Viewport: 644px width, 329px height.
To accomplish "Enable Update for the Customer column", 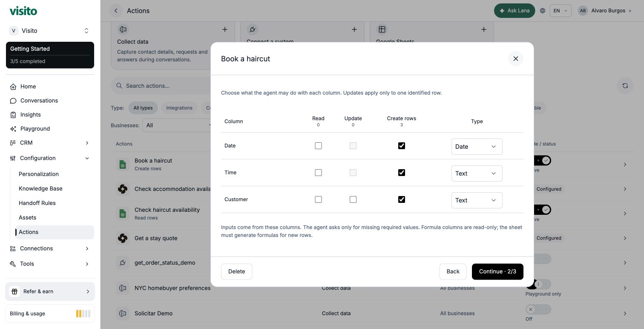I will pos(353,199).
